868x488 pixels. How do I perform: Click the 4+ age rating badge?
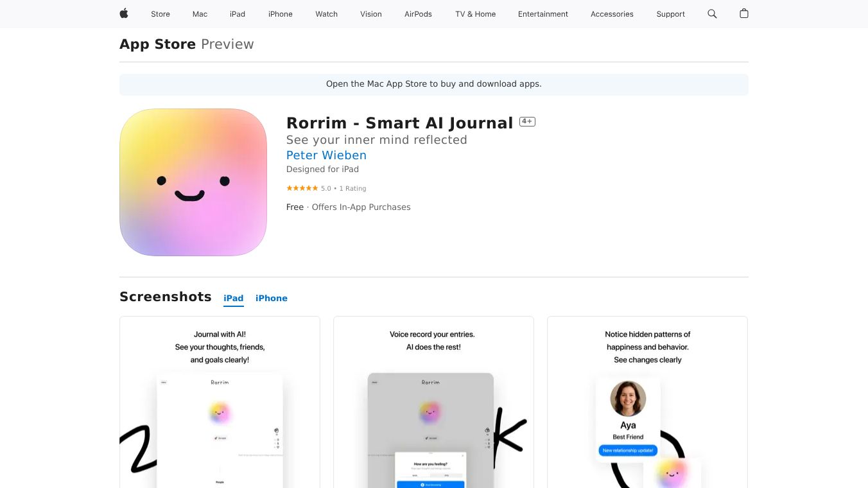click(x=527, y=121)
